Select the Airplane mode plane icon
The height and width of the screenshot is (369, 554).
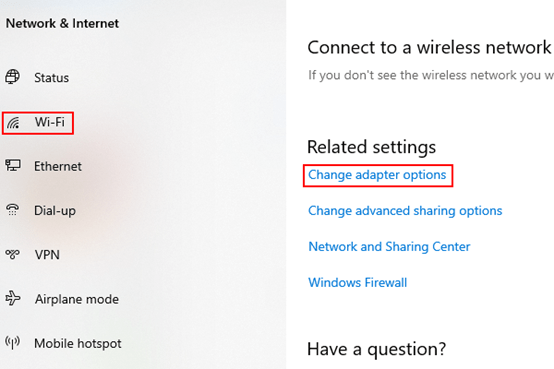[x=13, y=298]
